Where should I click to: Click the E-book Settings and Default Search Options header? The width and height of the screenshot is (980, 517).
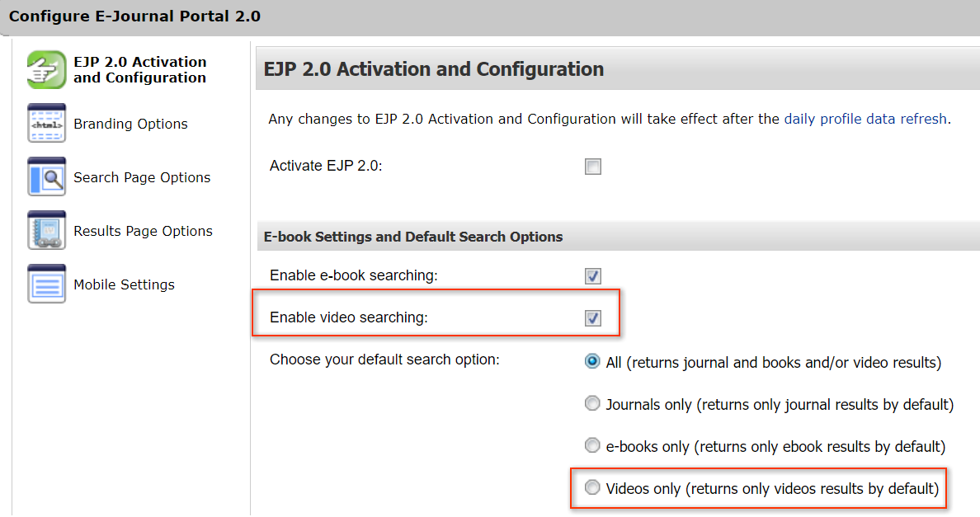(413, 237)
